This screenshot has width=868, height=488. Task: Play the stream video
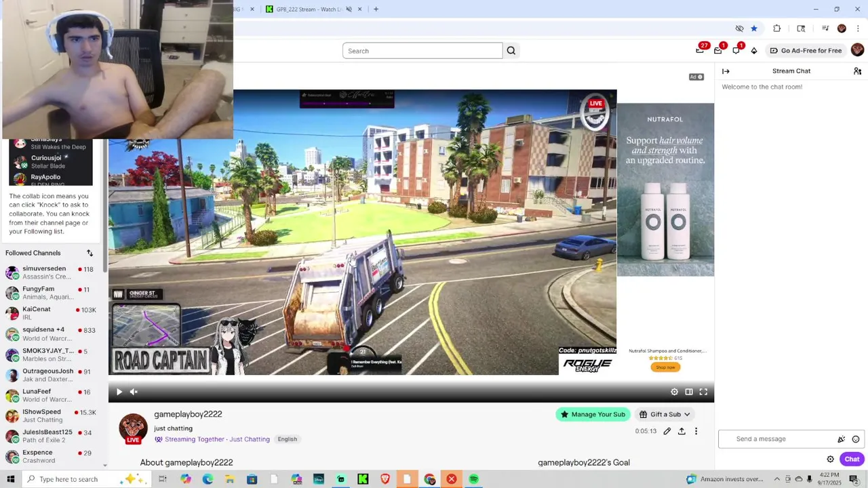(119, 392)
